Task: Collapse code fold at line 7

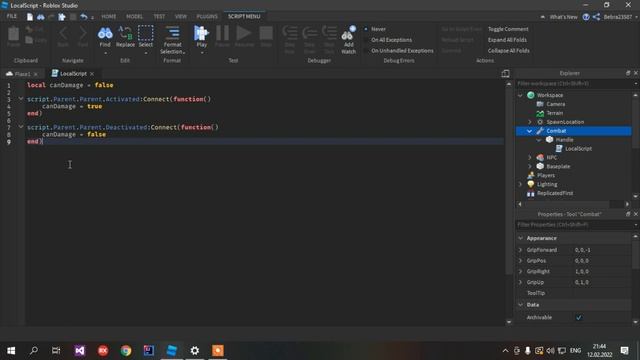Action: [x=21, y=127]
